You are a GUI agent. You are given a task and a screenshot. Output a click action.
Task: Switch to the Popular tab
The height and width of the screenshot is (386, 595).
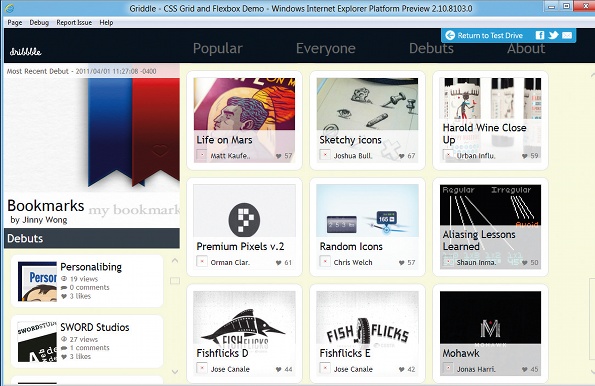pos(217,48)
